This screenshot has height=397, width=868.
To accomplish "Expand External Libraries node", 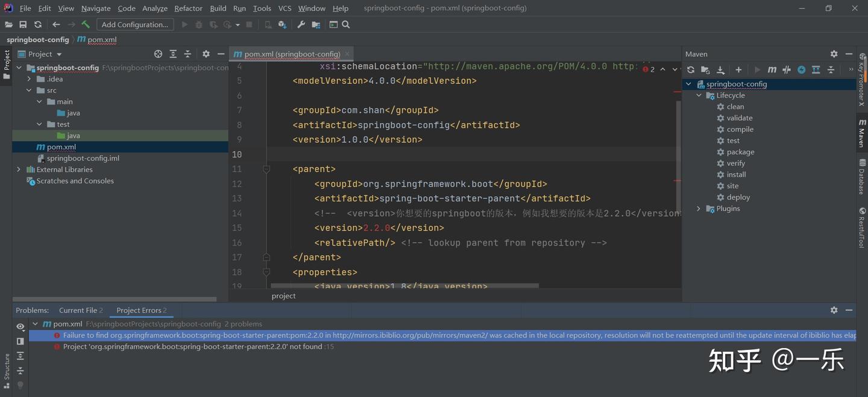I will point(19,170).
